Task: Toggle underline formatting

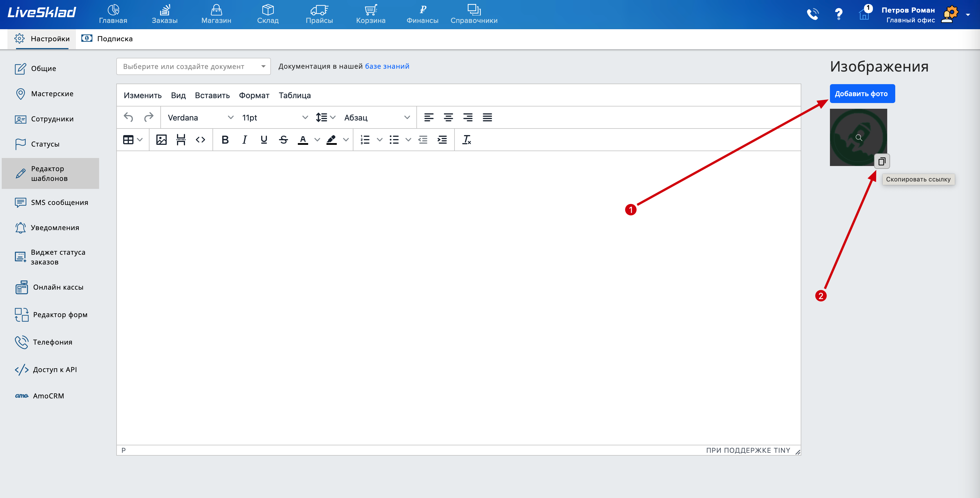Action: (264, 140)
